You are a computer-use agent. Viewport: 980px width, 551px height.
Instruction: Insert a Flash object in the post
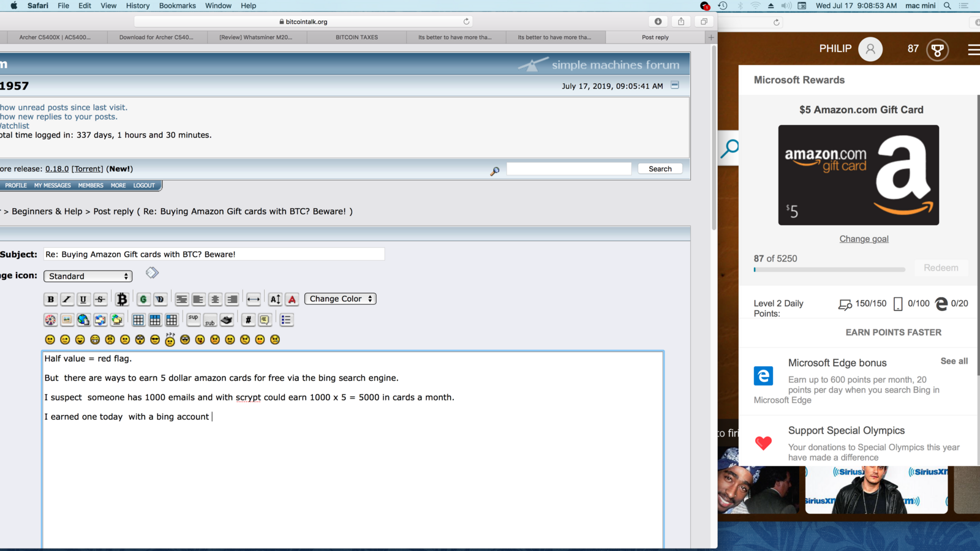tap(50, 320)
